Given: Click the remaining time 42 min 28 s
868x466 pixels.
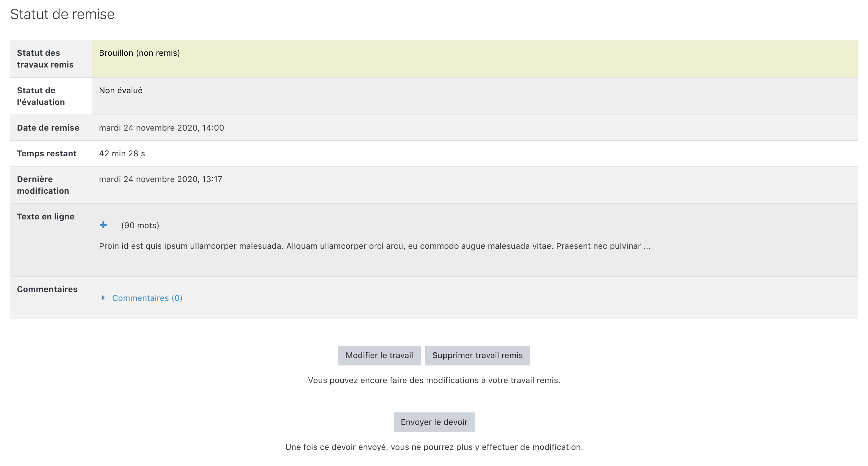Looking at the screenshot, I should (122, 153).
